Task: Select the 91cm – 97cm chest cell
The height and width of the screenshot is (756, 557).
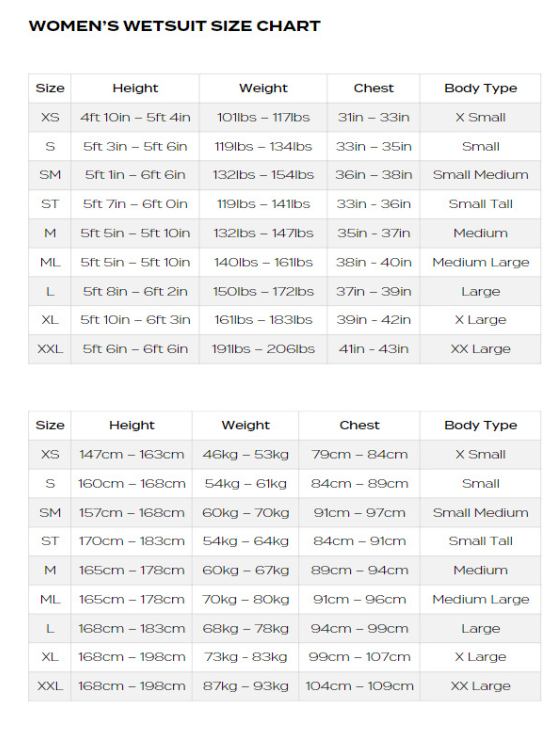Action: point(359,513)
